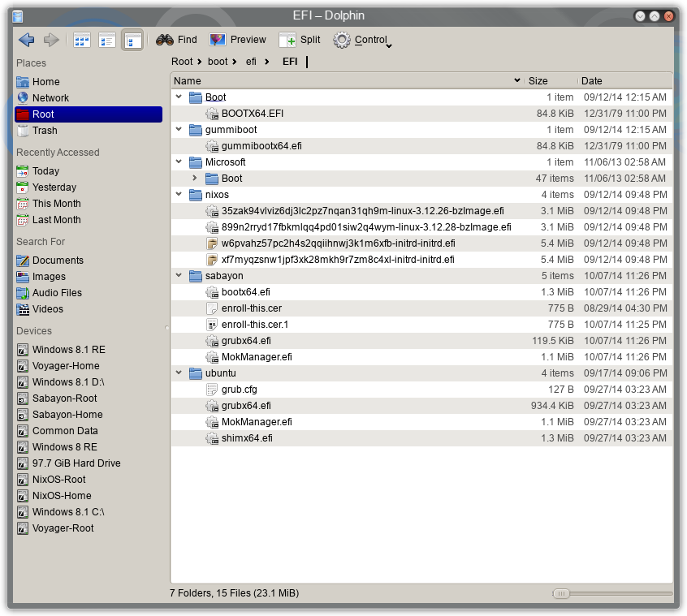Open the NixOS-Home device
The height and width of the screenshot is (616, 687).
[x=89, y=496]
